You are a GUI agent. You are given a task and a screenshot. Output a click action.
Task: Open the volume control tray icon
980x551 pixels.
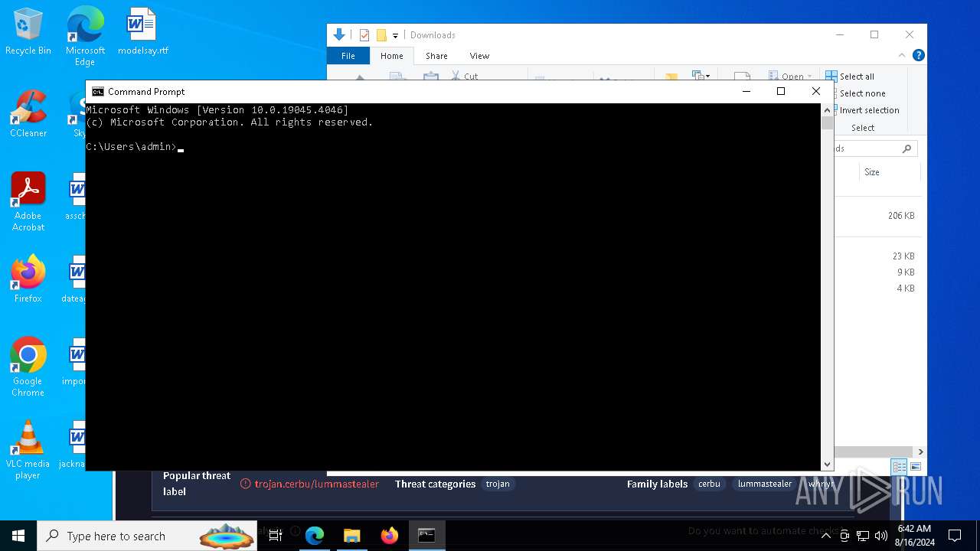(x=881, y=536)
